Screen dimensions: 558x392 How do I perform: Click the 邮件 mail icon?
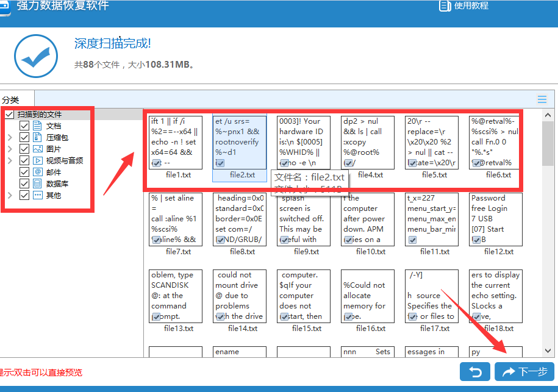(37, 172)
